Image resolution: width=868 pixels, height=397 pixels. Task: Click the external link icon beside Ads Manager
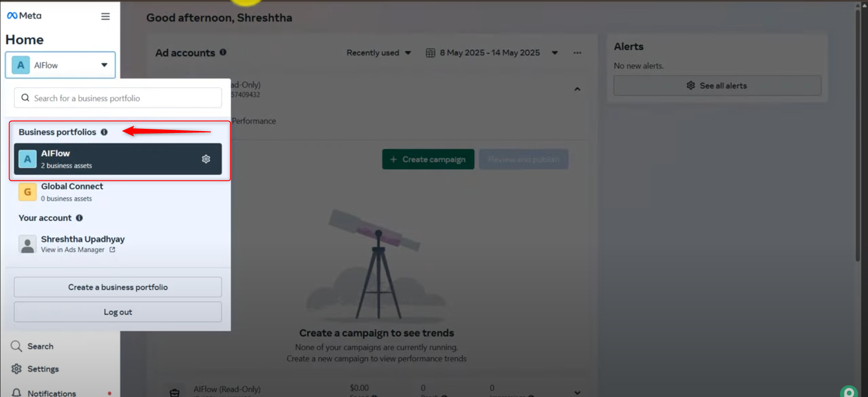(x=112, y=250)
